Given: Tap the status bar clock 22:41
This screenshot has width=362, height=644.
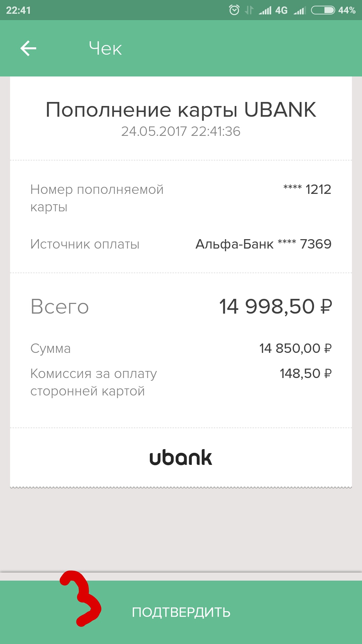Looking at the screenshot, I should click(x=18, y=10).
